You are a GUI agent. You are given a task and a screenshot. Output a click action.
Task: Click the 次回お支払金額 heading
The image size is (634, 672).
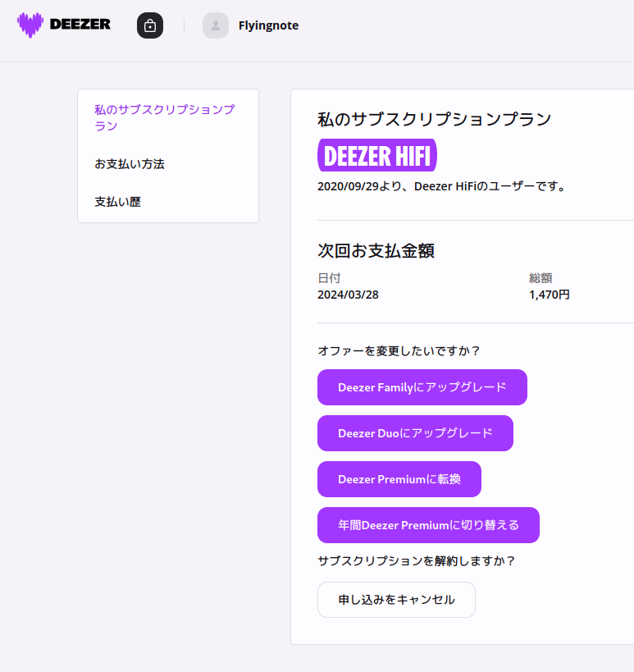tap(376, 251)
